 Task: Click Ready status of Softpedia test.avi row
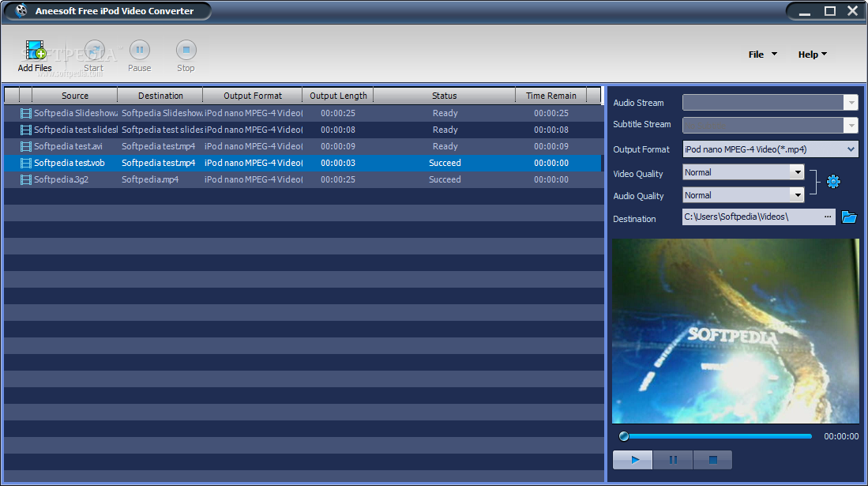pyautogui.click(x=445, y=146)
